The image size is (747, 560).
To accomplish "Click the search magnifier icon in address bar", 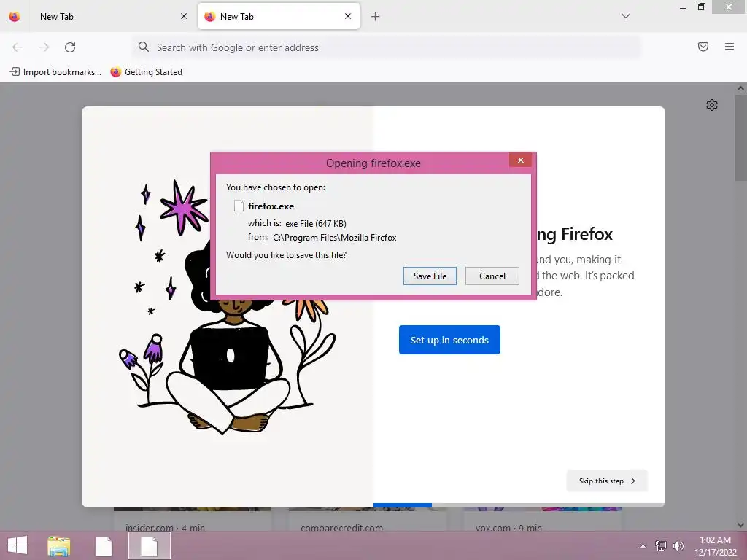I will [x=144, y=47].
